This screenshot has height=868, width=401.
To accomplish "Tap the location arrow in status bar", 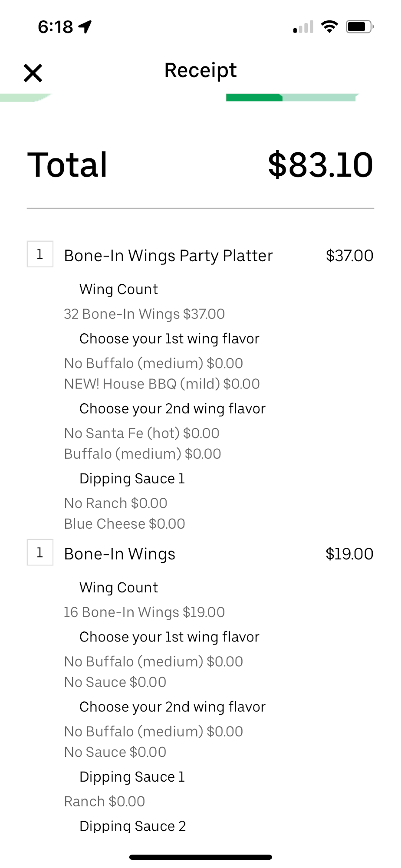I will click(x=85, y=27).
